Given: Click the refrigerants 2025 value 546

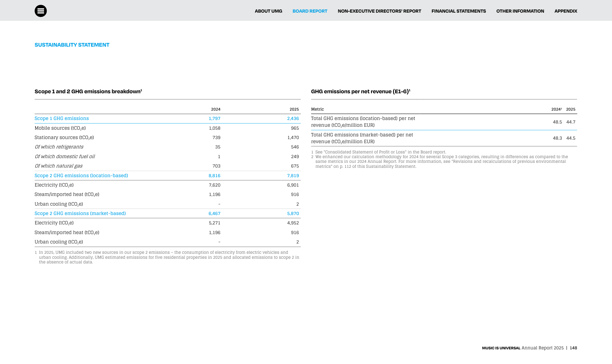Looking at the screenshot, I should coord(295,147).
